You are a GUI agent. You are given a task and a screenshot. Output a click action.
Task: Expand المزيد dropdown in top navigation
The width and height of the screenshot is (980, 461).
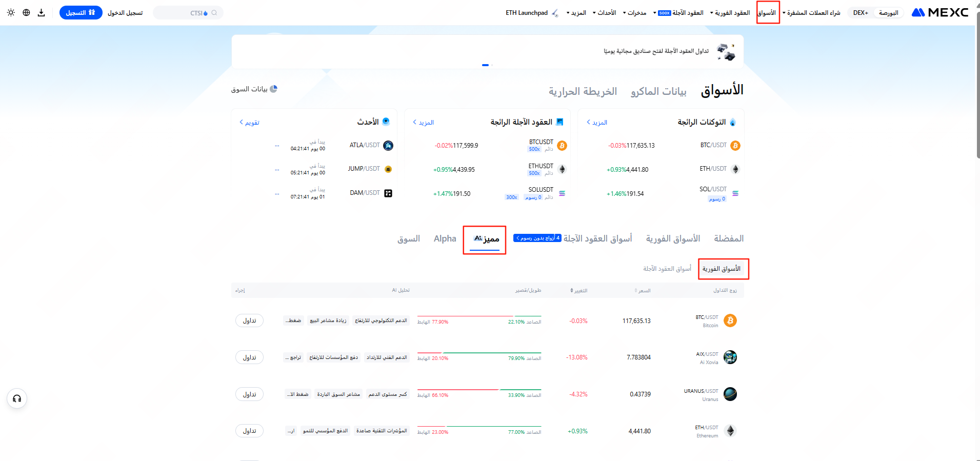coord(576,13)
